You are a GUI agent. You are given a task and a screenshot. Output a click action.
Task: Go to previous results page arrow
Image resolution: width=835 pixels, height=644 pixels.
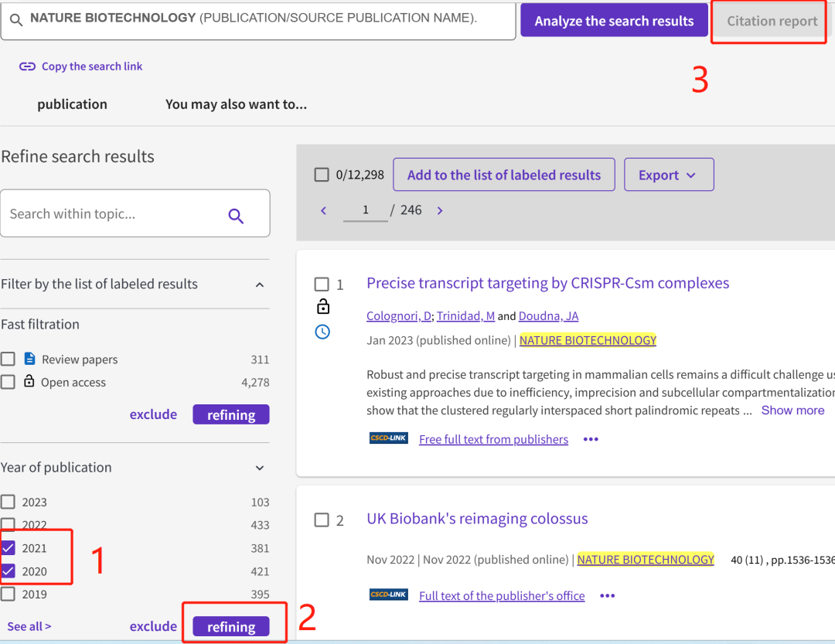coord(323,210)
